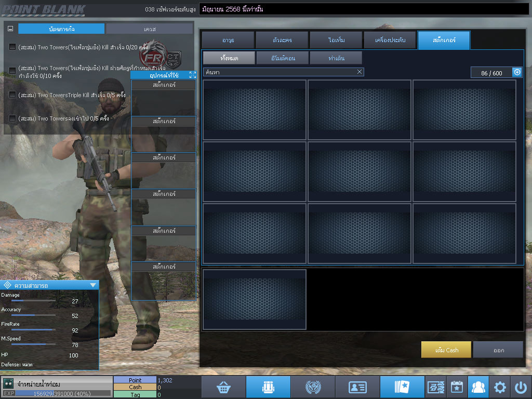
Task: Click the 86 / 600 capacity counter
Action: point(491,73)
